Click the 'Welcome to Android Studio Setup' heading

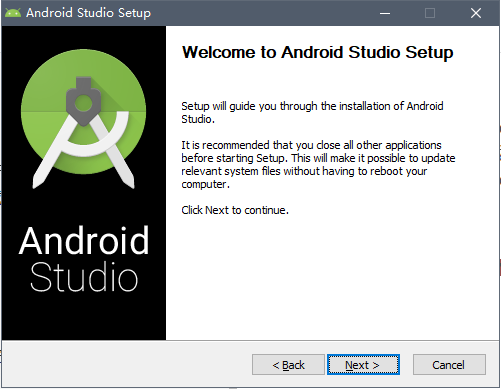317,52
